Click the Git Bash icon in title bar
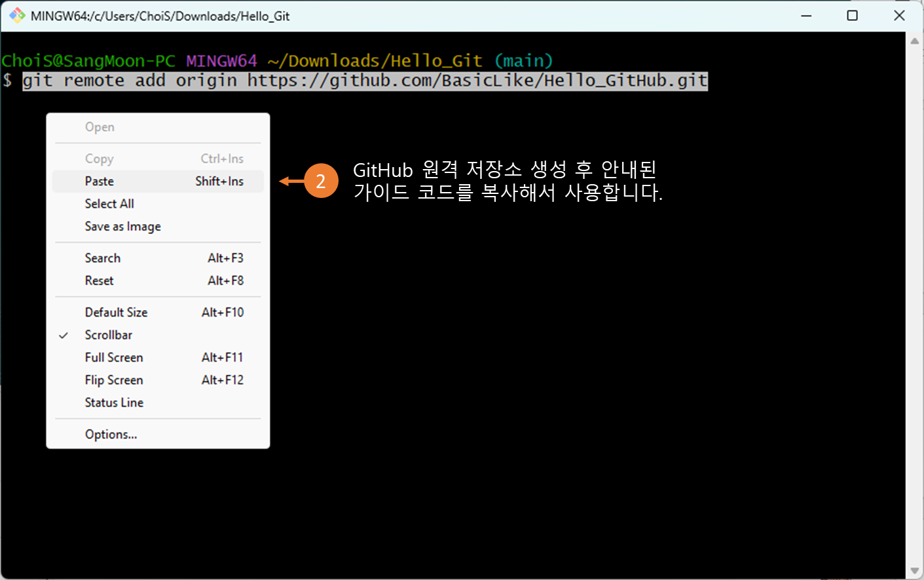The width and height of the screenshot is (924, 580). click(17, 15)
